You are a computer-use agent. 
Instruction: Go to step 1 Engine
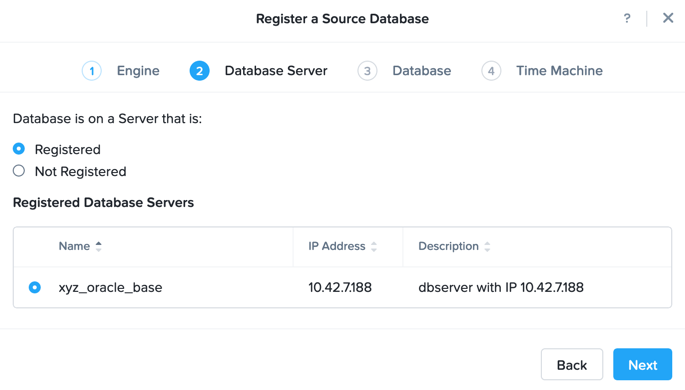121,71
